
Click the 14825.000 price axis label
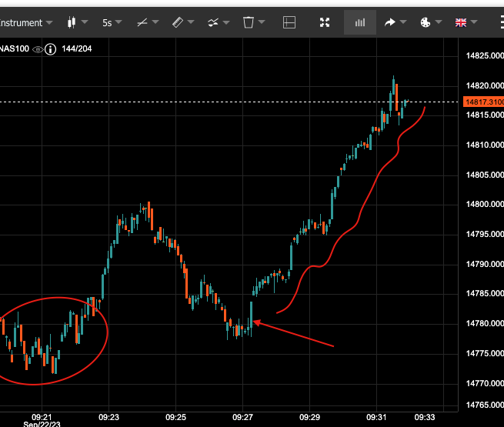tap(485, 55)
